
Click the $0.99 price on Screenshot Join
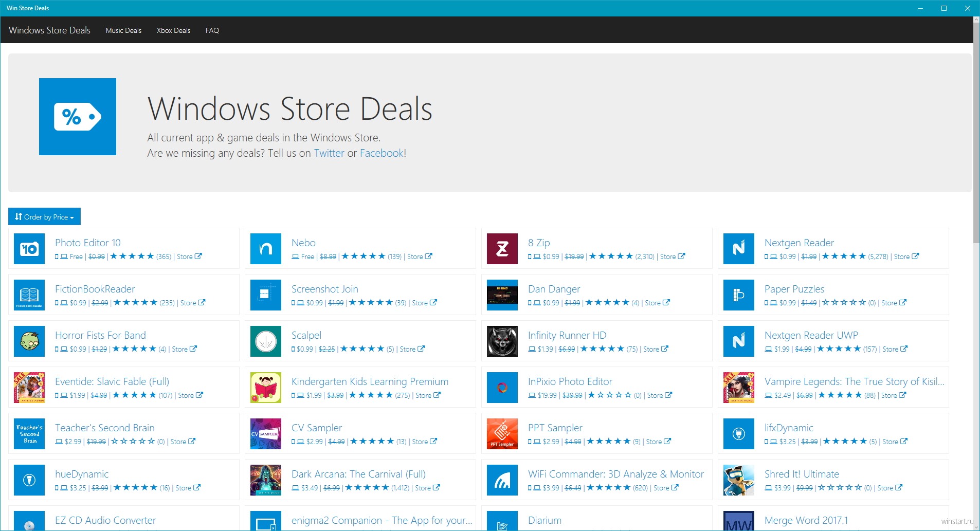(x=314, y=303)
